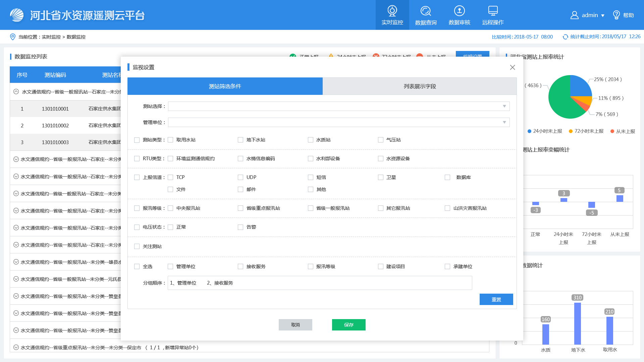Check the 山洪灾害报汛站 checkbox
The image size is (644, 362).
coord(447,208)
